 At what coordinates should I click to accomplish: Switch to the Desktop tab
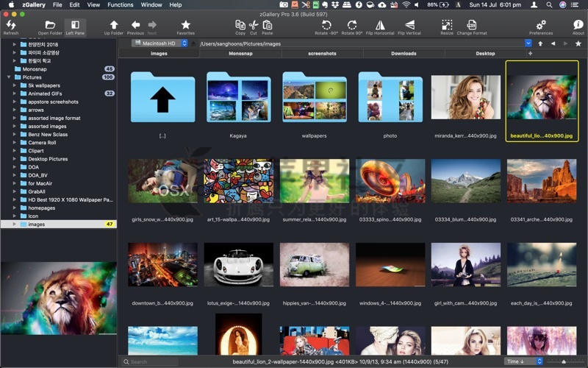click(485, 53)
